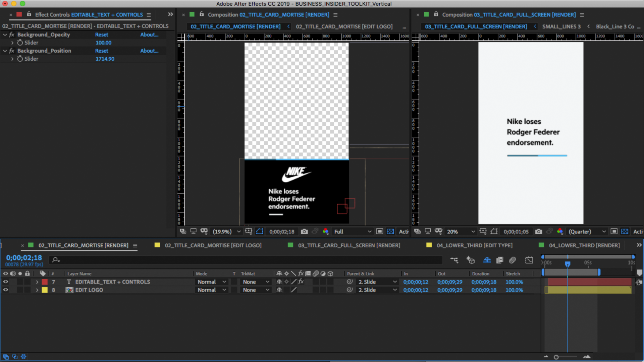
Task: Toggle Background_Opacity effect fx switch
Action: (12, 35)
